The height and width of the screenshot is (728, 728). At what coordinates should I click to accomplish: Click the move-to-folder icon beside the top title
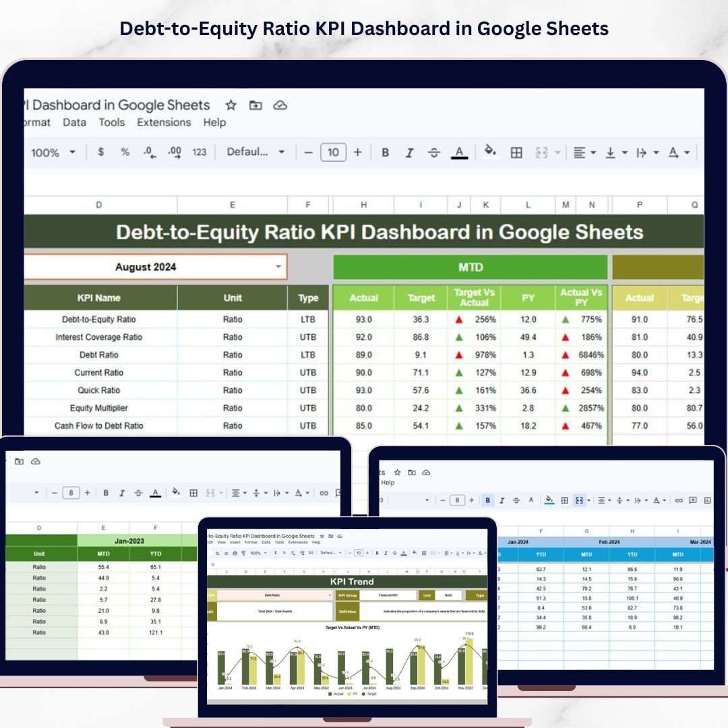pyautogui.click(x=255, y=105)
